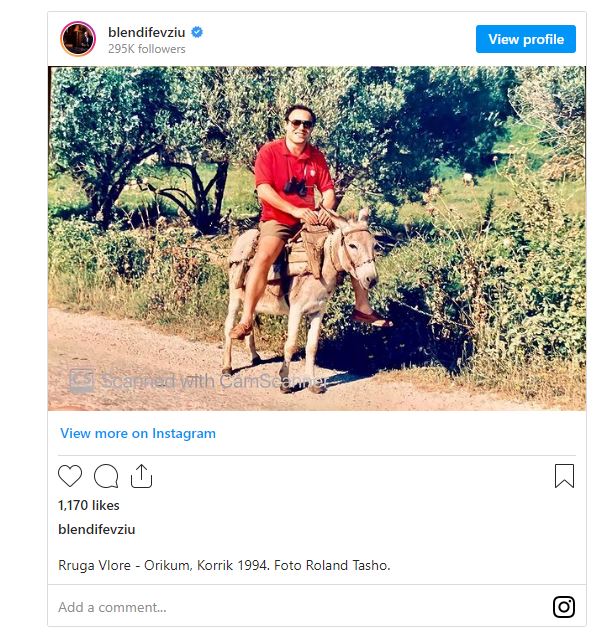
Task: Click the blendifevziu username above the caption
Action: [96, 529]
